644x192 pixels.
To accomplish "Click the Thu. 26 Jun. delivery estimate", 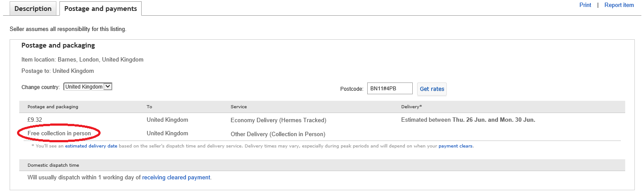I will tap(470, 120).
